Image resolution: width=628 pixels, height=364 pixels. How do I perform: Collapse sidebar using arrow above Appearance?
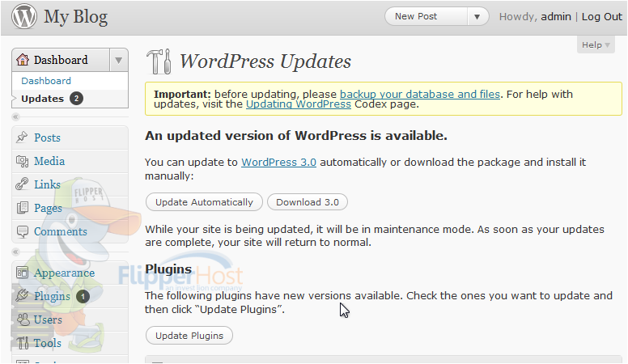click(15, 252)
